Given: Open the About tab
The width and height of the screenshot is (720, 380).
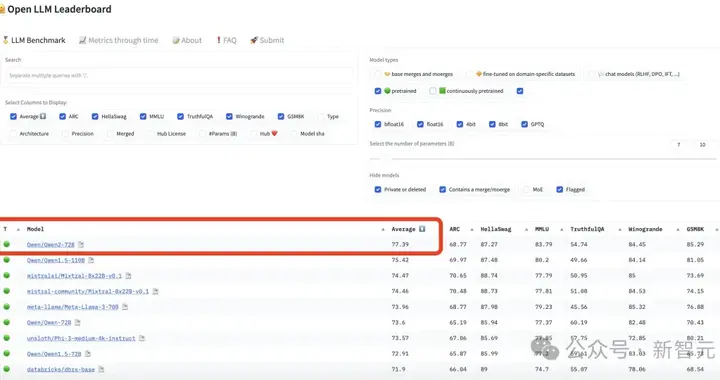Looking at the screenshot, I should point(187,40).
